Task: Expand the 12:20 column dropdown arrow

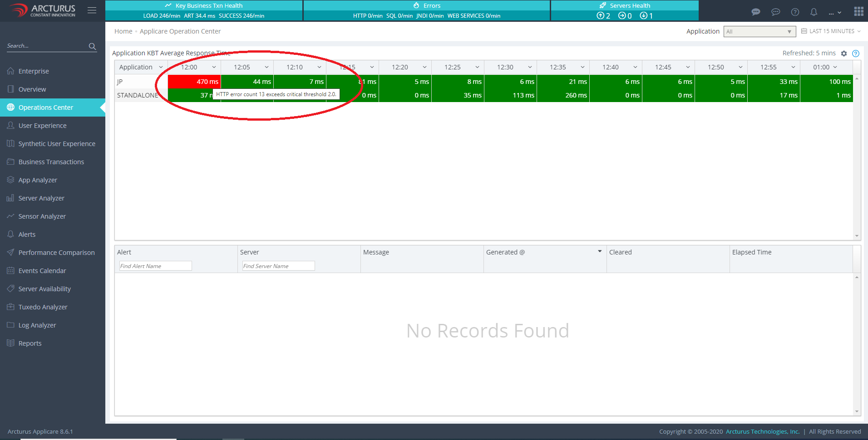Action: [424, 67]
